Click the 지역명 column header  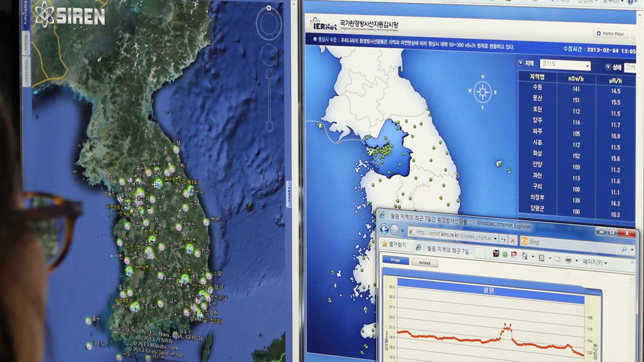click(537, 77)
